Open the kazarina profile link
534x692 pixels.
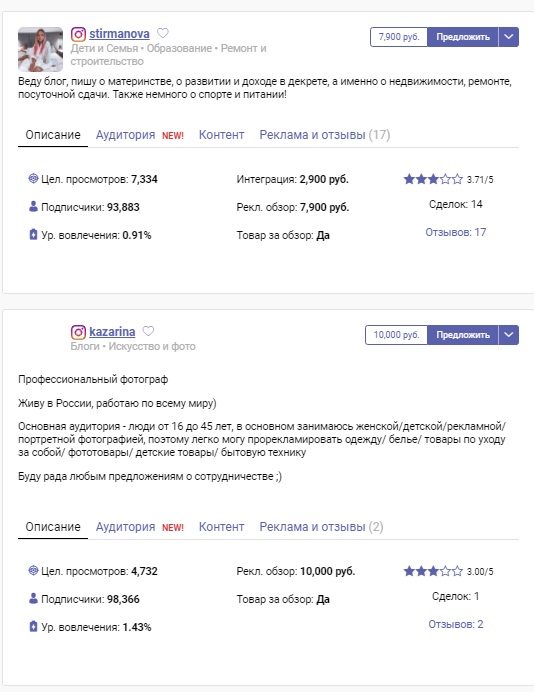point(112,331)
